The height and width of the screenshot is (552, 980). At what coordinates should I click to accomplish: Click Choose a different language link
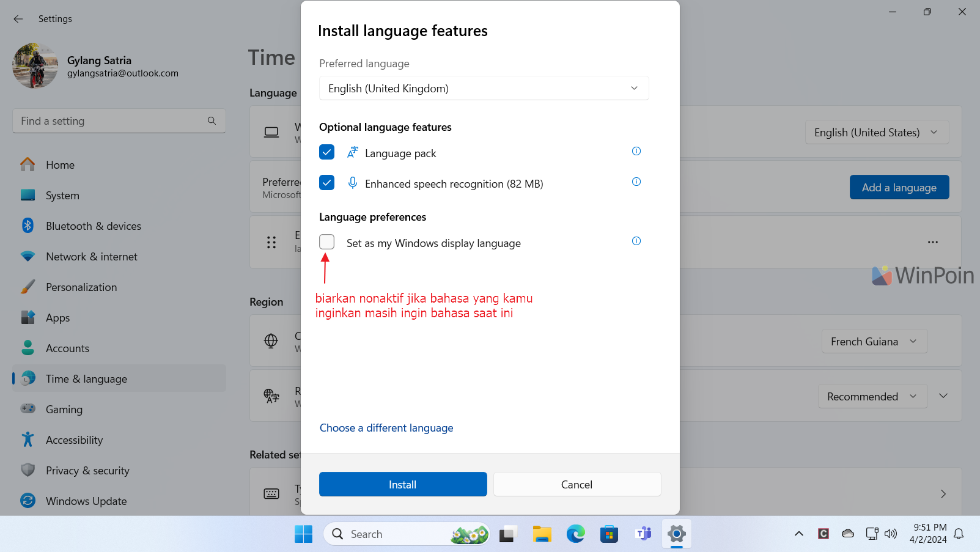(386, 428)
